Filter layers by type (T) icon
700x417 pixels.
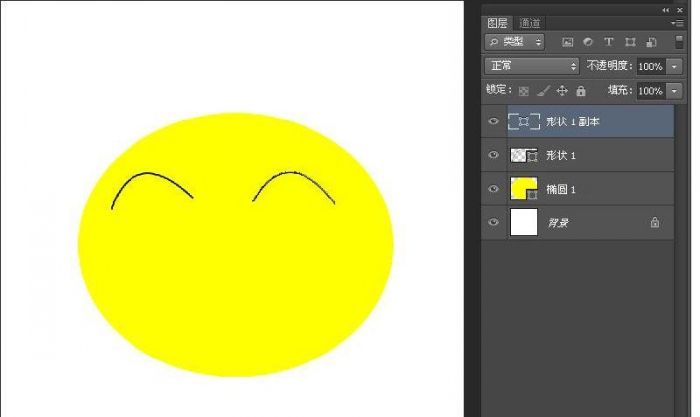pos(609,42)
